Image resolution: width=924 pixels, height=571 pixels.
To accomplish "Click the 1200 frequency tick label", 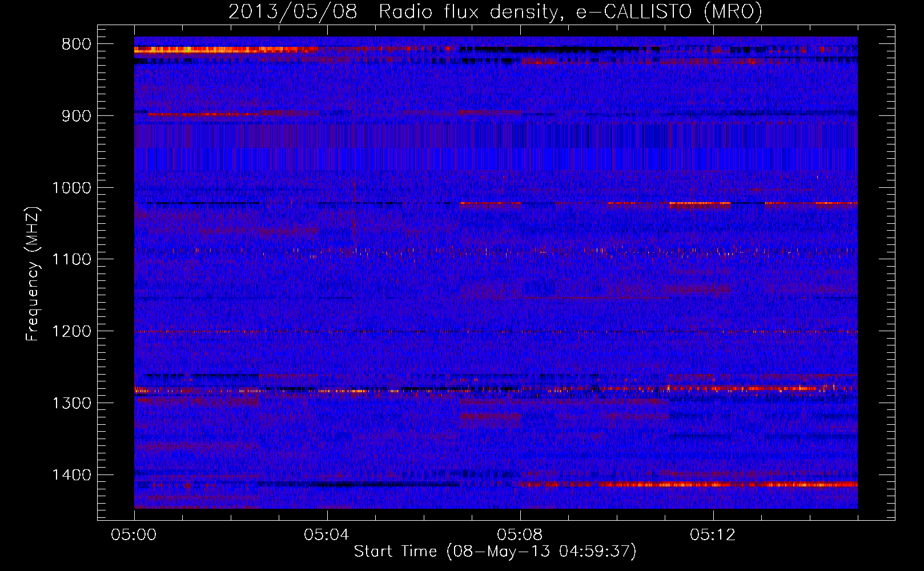I will (x=71, y=331).
